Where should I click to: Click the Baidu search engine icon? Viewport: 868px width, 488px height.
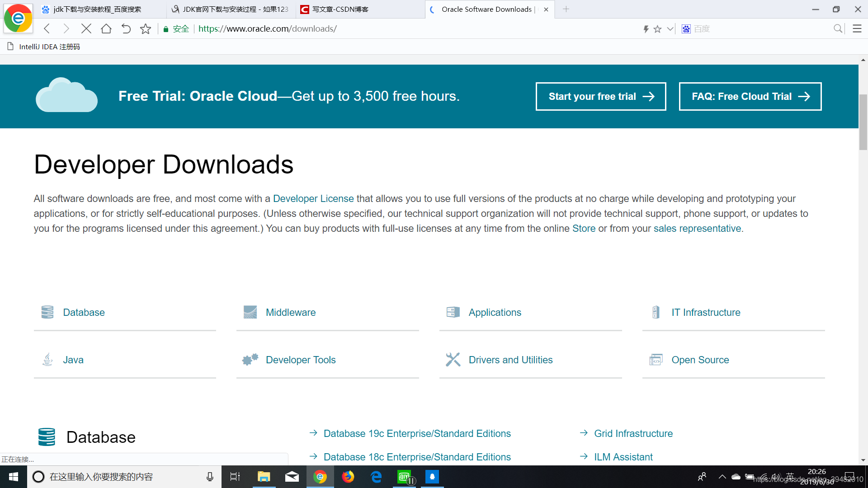[x=686, y=29]
